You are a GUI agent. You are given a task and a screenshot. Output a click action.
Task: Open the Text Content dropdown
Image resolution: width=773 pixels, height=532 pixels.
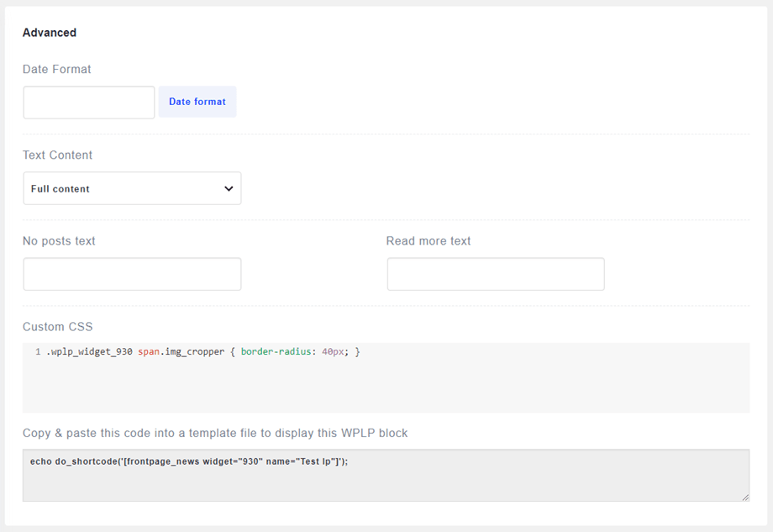tap(131, 189)
